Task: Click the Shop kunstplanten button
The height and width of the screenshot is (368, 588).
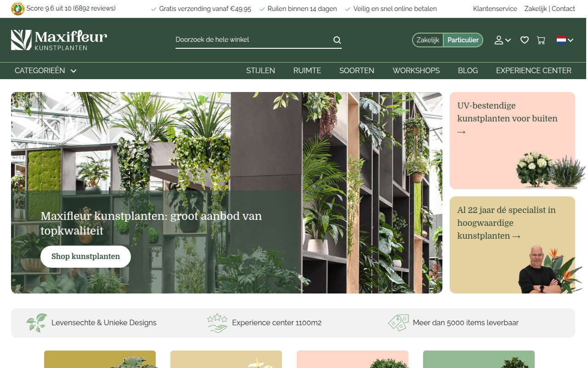Action: click(x=85, y=257)
